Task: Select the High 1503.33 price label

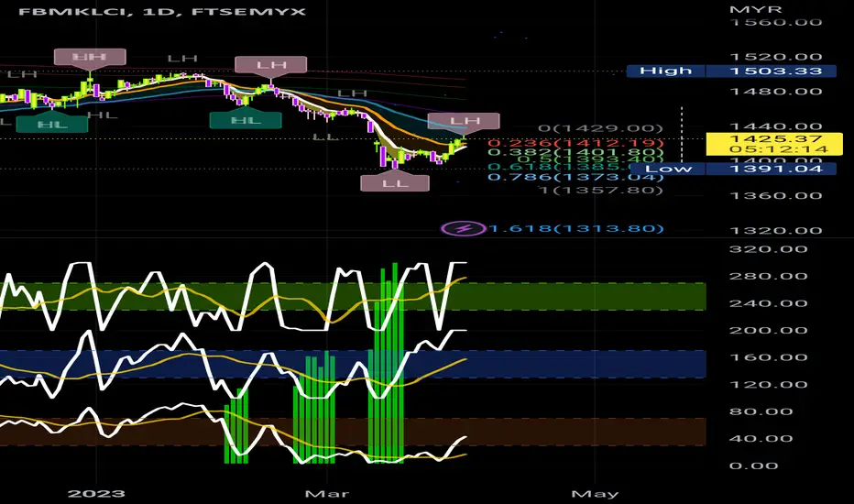Action: pos(731,71)
